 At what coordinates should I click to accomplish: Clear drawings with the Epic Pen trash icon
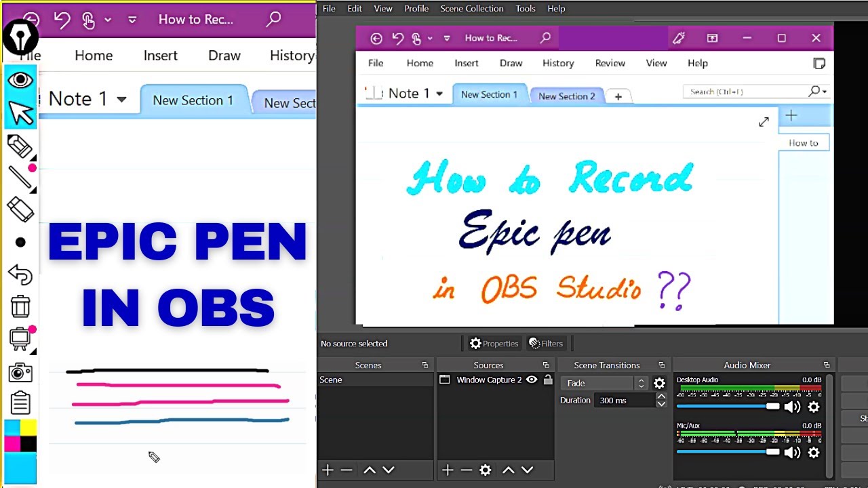[20, 306]
